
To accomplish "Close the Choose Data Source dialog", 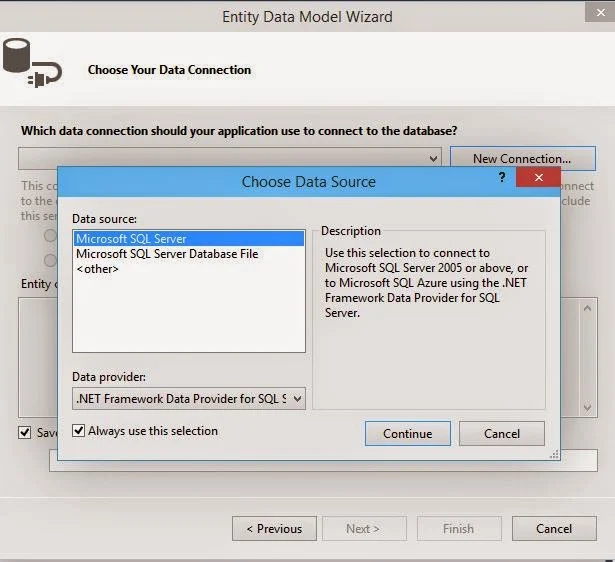I will (539, 178).
